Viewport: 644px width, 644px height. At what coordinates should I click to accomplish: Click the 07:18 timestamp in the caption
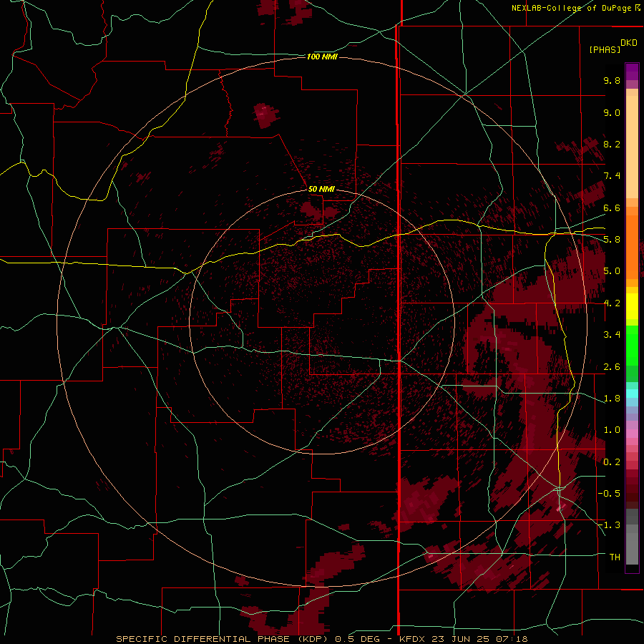tap(512, 639)
